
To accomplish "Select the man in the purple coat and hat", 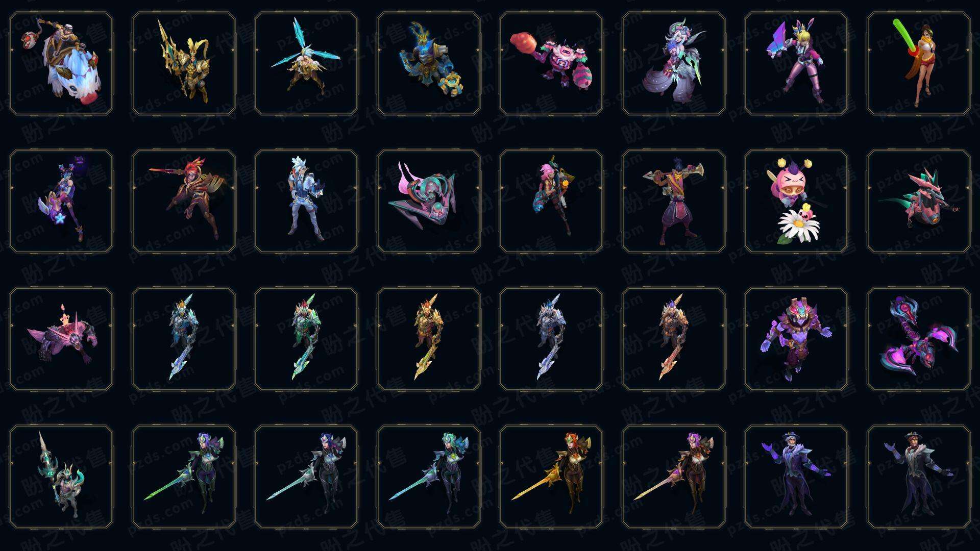I will pyautogui.click(x=796, y=477).
